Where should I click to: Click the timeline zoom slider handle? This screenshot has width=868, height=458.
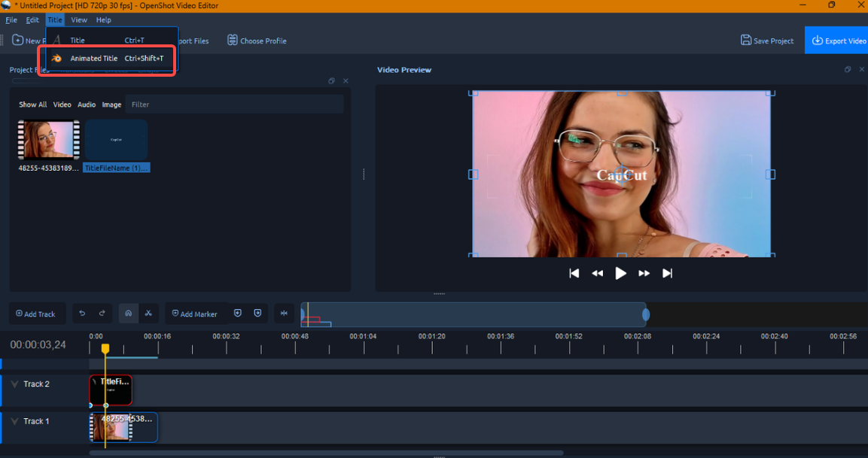coord(645,314)
